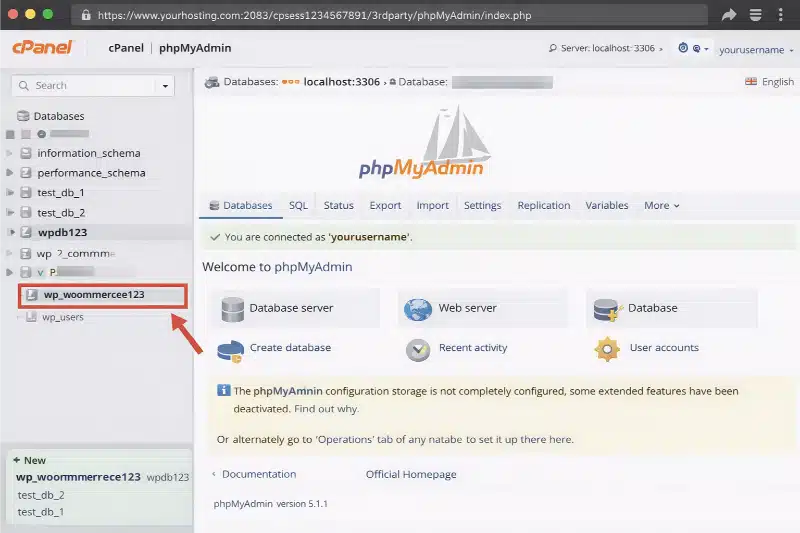Click the information_schema database icon
This screenshot has width=800, height=533.
coord(26,153)
